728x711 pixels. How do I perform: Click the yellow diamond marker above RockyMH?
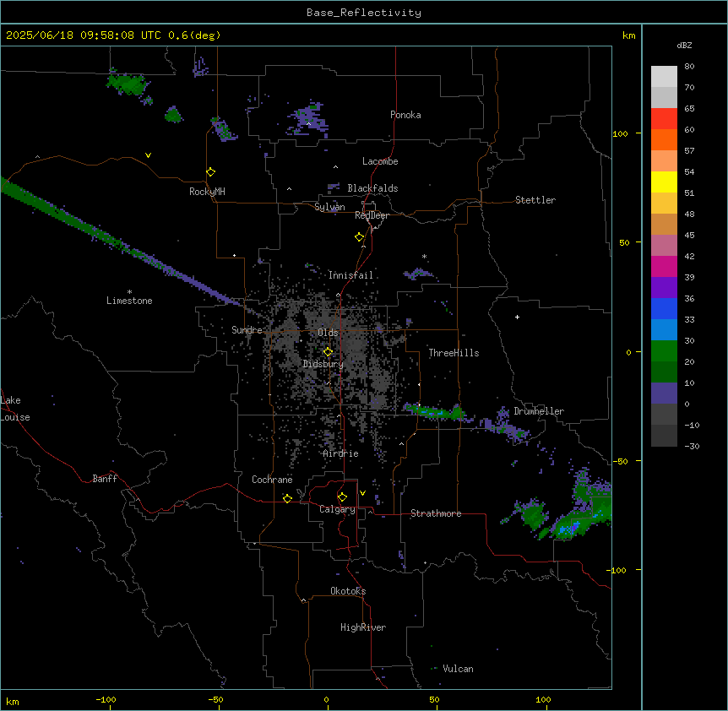point(211,171)
